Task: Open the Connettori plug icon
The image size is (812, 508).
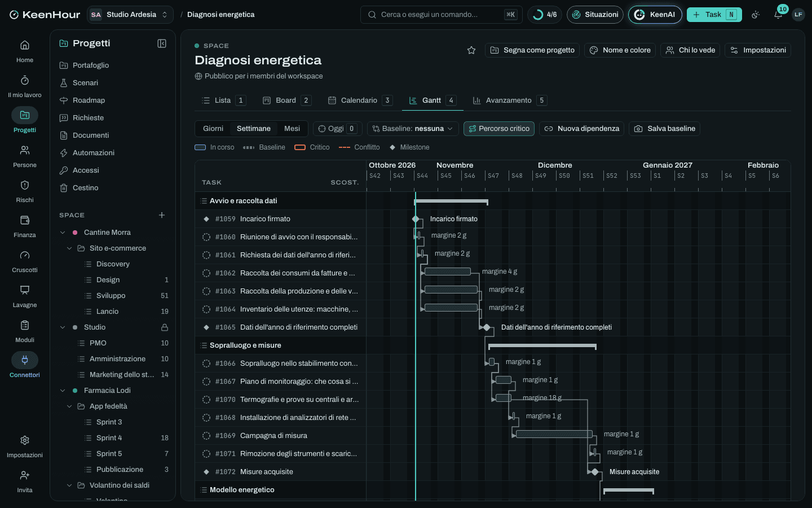Action: [25, 360]
